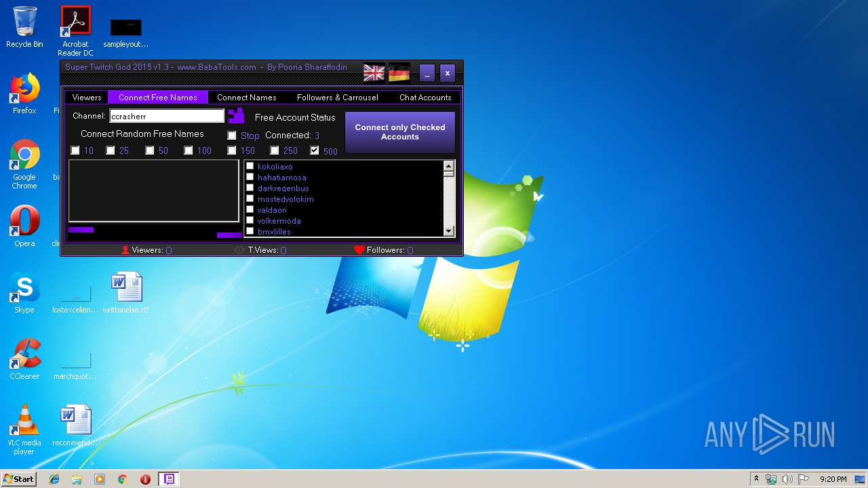The width and height of the screenshot is (868, 488).
Task: Click the Channel input field
Action: 167,116
